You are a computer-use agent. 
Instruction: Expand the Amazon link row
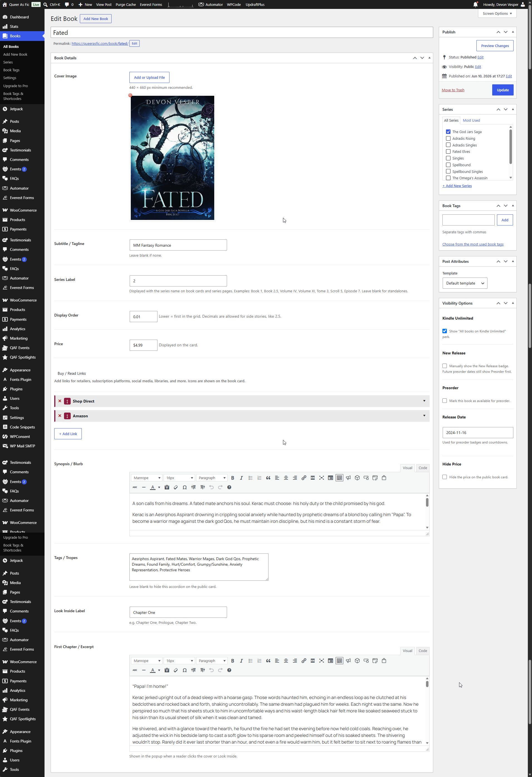(424, 416)
